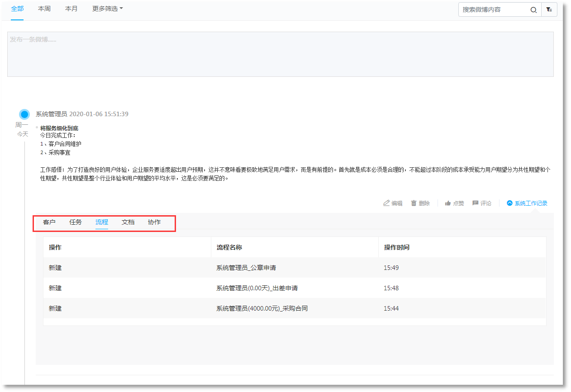The width and height of the screenshot is (571, 392).
Task: Click the 发布一条微博 text area
Action: point(280,54)
